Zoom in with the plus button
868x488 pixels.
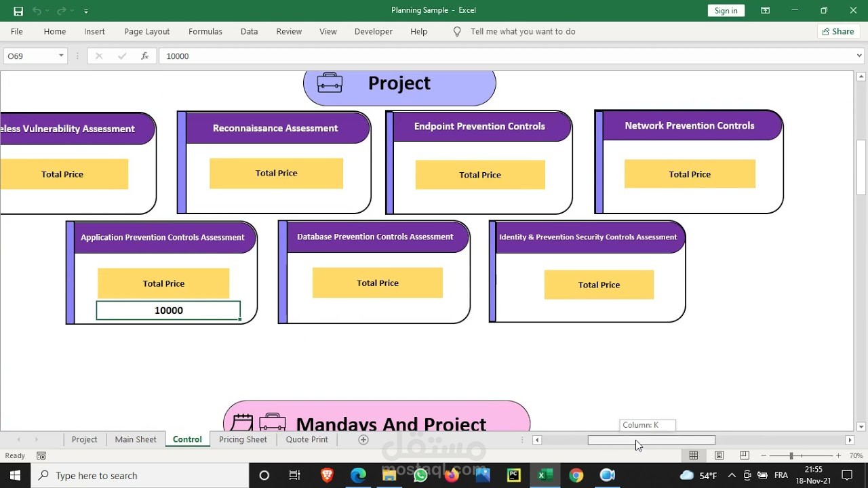coord(838,455)
